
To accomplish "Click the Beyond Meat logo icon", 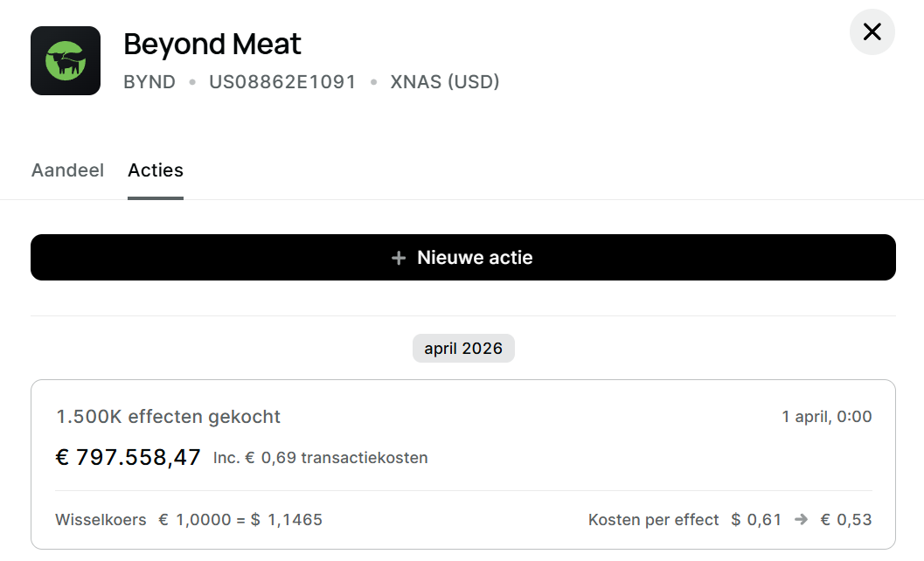I will tap(66, 61).
